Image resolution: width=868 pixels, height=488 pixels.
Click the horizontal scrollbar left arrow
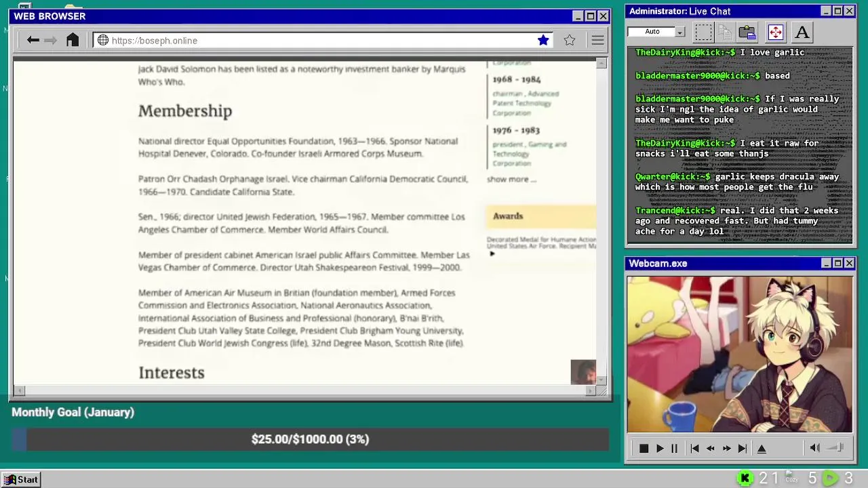click(19, 390)
